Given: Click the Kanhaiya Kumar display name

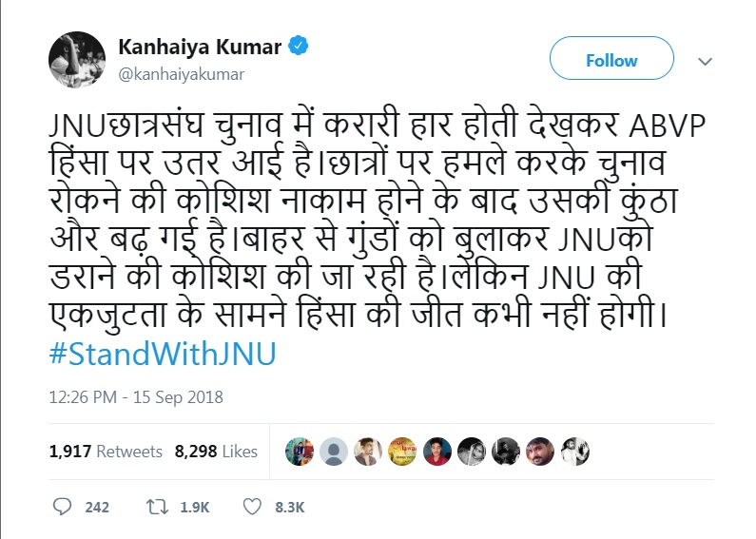Looking at the screenshot, I should click(199, 46).
